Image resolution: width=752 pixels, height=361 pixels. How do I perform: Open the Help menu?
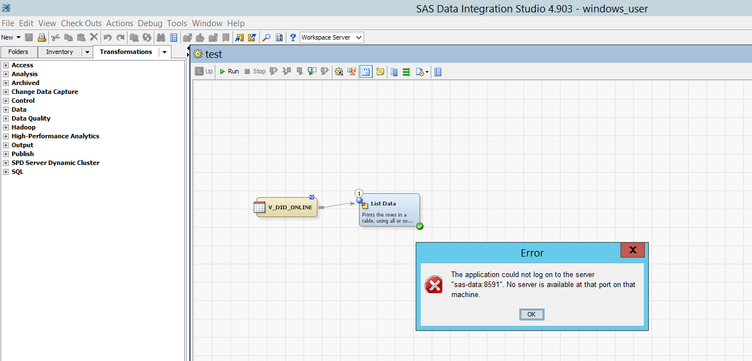tap(236, 23)
